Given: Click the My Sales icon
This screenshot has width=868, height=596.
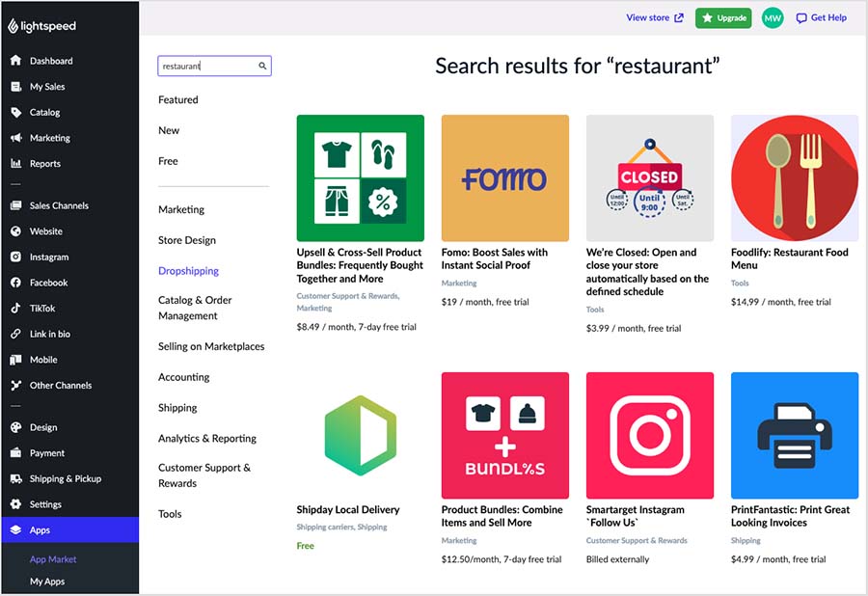Looking at the screenshot, I should pos(15,87).
